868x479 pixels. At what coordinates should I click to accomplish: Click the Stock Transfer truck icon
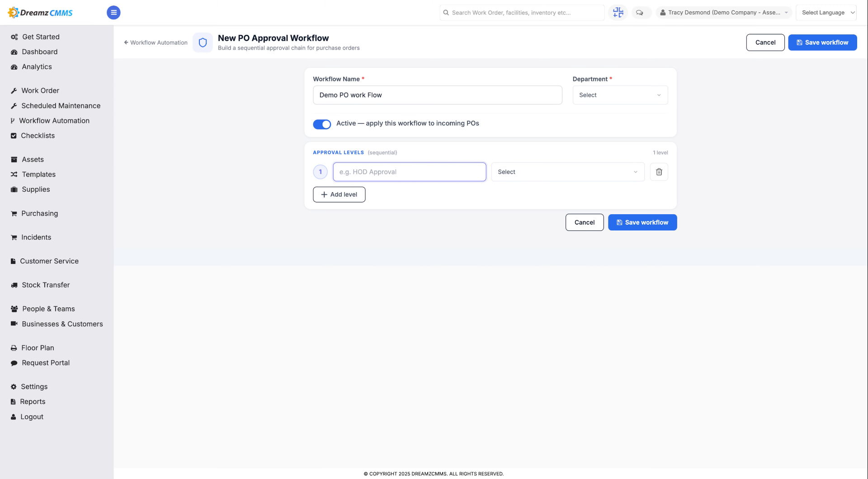[x=14, y=285]
